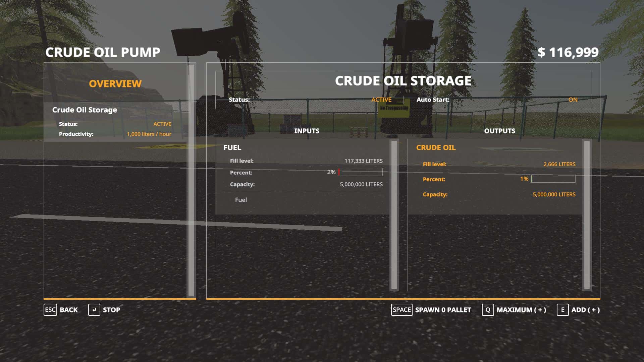The height and width of the screenshot is (362, 644).
Task: Select Crude Oil Storage in overview list
Action: tap(85, 110)
